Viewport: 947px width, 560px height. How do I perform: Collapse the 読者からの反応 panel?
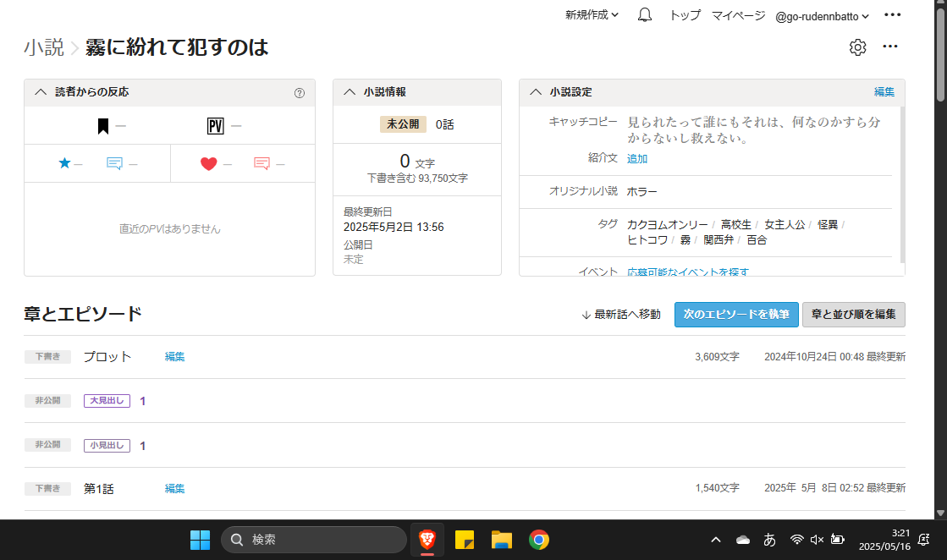pyautogui.click(x=41, y=92)
